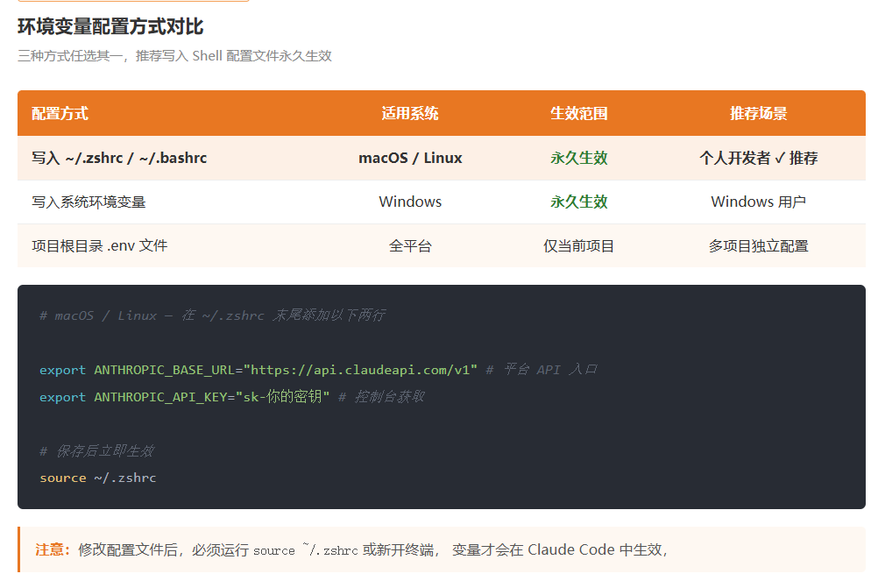The height and width of the screenshot is (588, 878).
Task: Click the Windows 用户 cell
Action: pyautogui.click(x=758, y=202)
